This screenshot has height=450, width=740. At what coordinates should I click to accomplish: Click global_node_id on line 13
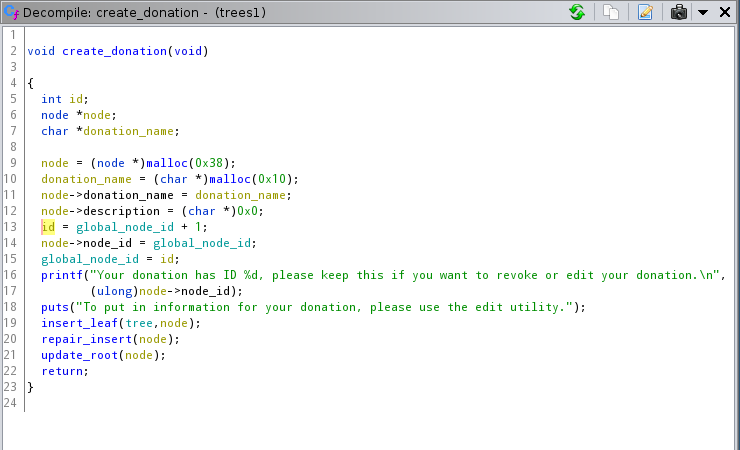(125, 227)
